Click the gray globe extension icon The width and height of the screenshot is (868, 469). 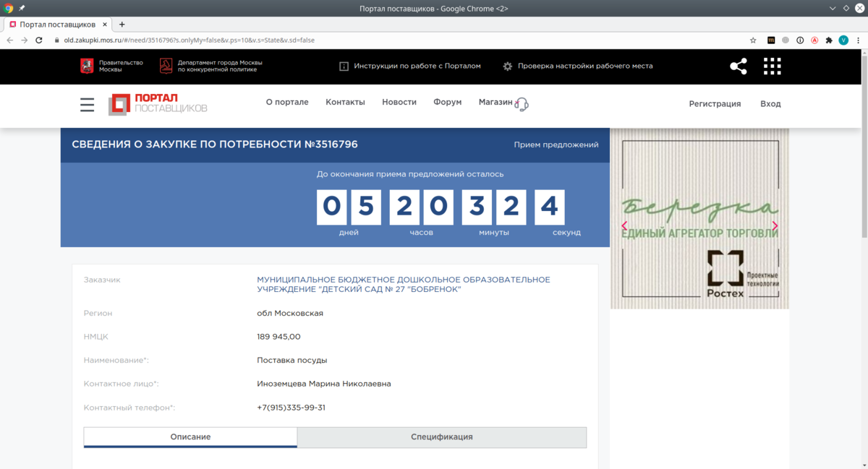(x=786, y=40)
